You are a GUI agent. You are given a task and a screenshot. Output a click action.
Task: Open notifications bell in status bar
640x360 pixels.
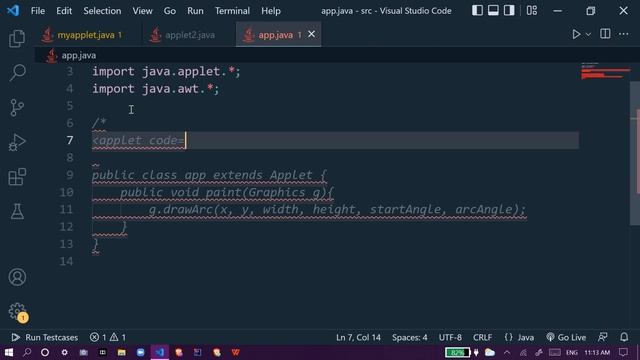624,337
